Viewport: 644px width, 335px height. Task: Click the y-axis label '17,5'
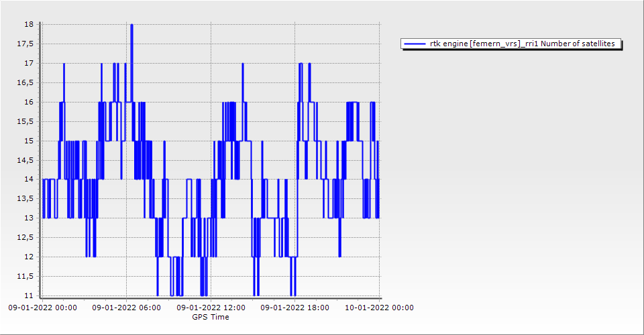[x=25, y=44]
